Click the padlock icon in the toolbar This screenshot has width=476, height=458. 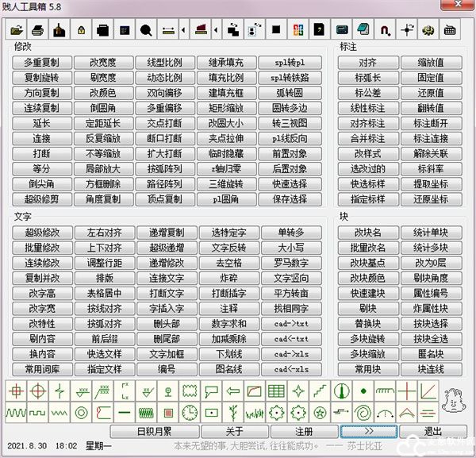point(81,30)
